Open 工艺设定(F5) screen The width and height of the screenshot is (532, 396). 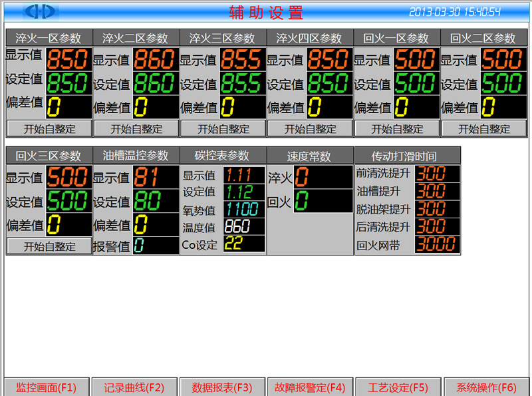point(398,387)
